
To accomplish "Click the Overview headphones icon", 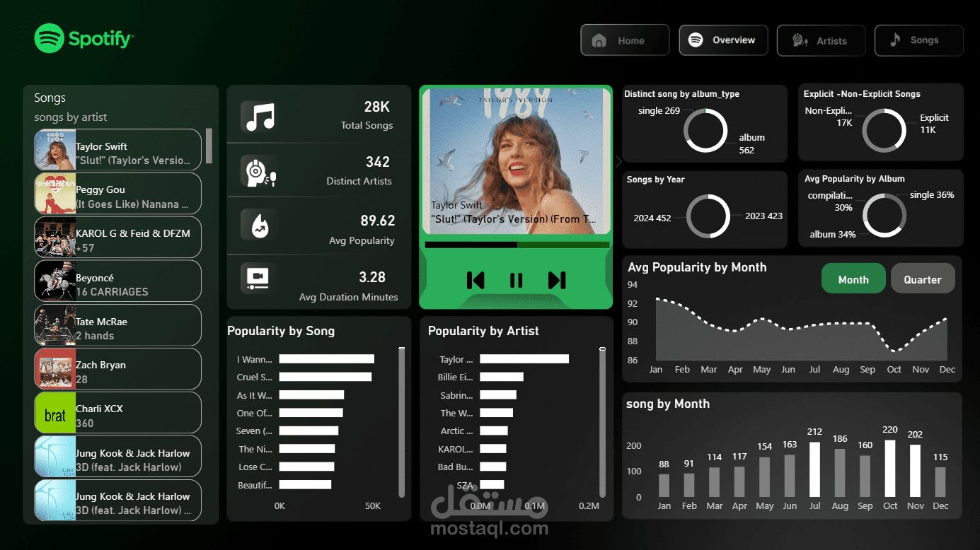I will click(x=697, y=40).
